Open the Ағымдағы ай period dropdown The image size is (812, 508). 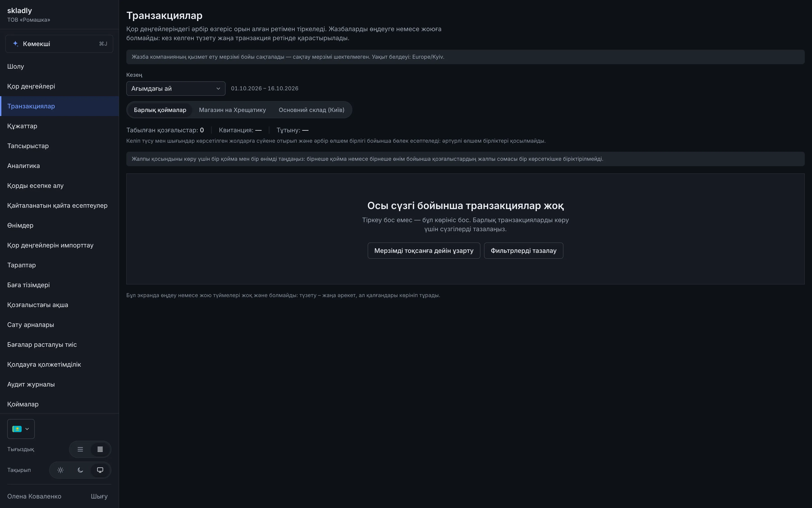coord(176,88)
